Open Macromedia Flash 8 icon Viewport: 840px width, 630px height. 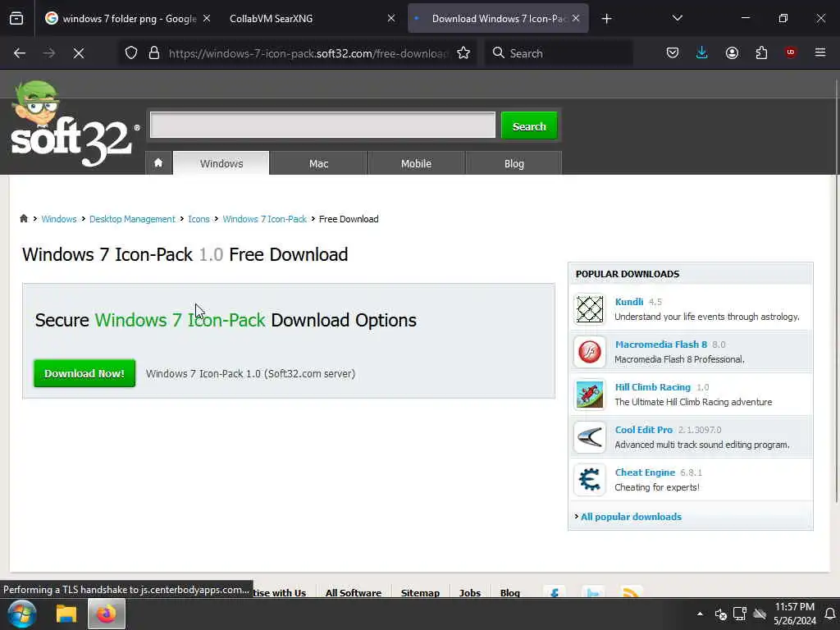tap(589, 352)
